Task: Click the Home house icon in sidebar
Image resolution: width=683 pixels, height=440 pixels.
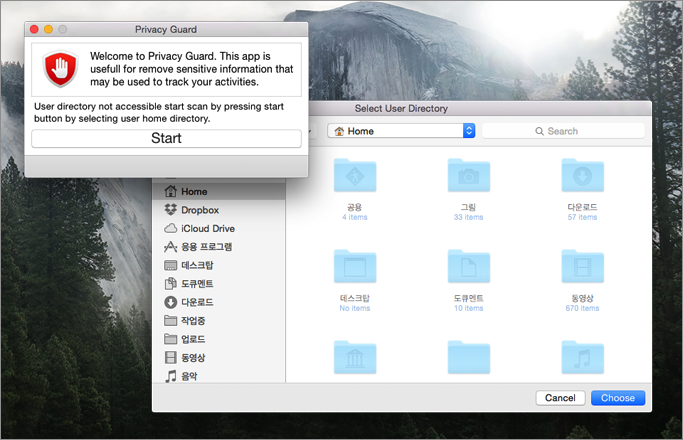Action: 170,191
